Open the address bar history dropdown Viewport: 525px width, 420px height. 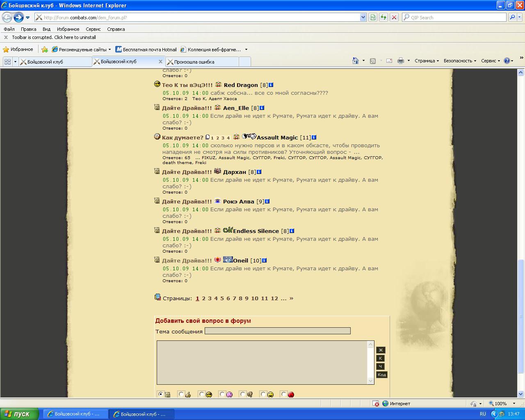(x=363, y=17)
